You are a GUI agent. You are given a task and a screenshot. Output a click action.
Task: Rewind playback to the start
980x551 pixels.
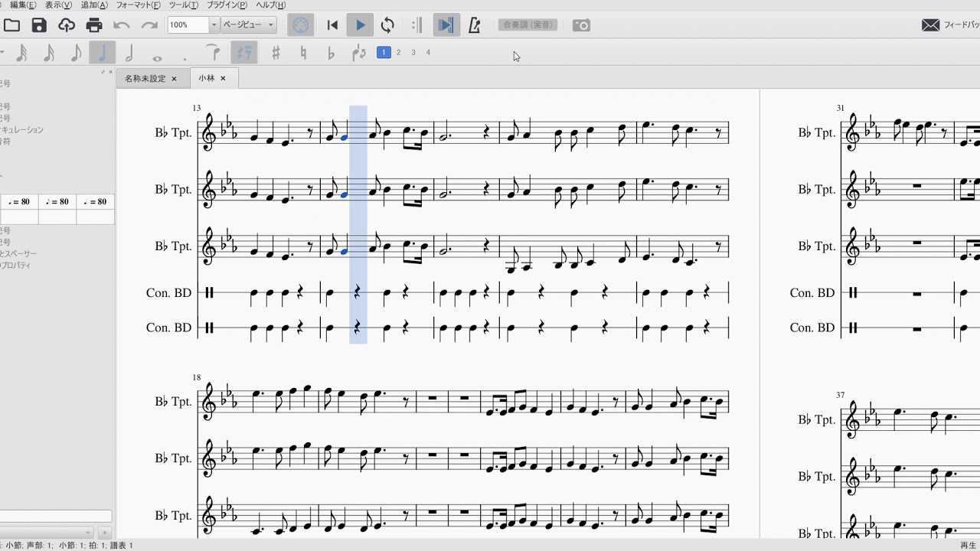pos(332,25)
